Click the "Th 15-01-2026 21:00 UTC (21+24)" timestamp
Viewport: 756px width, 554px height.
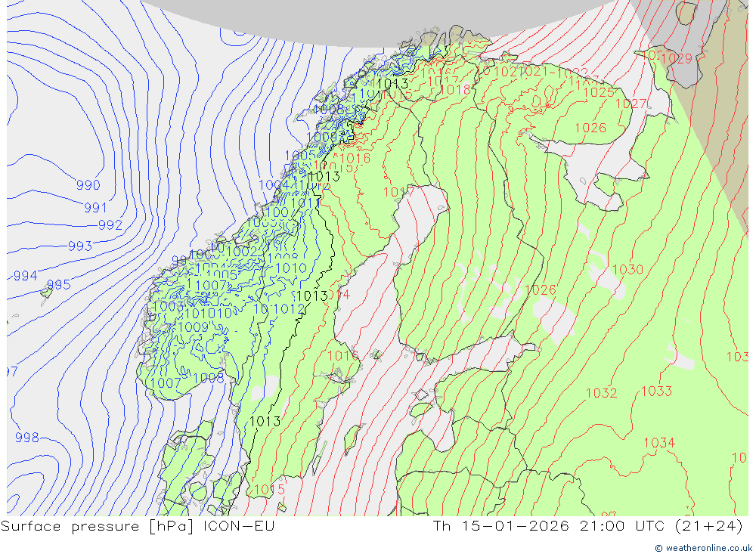click(587, 526)
